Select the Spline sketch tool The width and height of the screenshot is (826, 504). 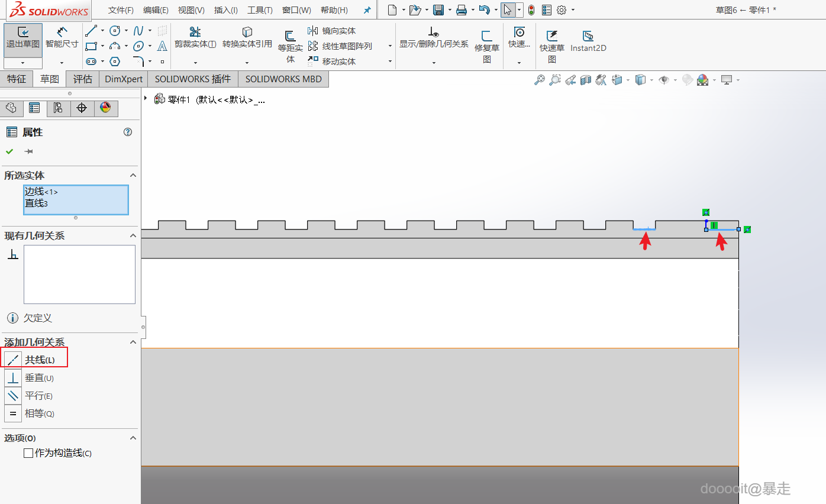[138, 31]
